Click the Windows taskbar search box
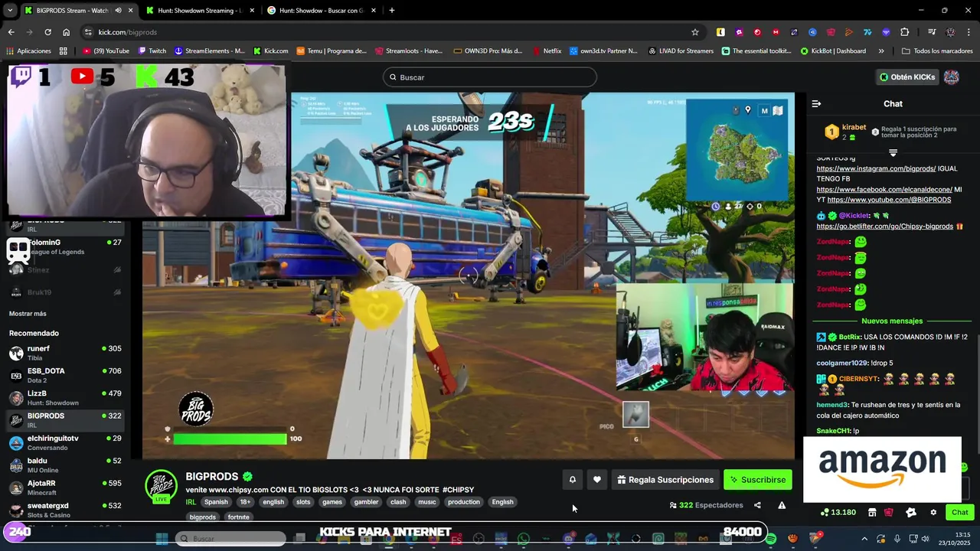 point(230,539)
